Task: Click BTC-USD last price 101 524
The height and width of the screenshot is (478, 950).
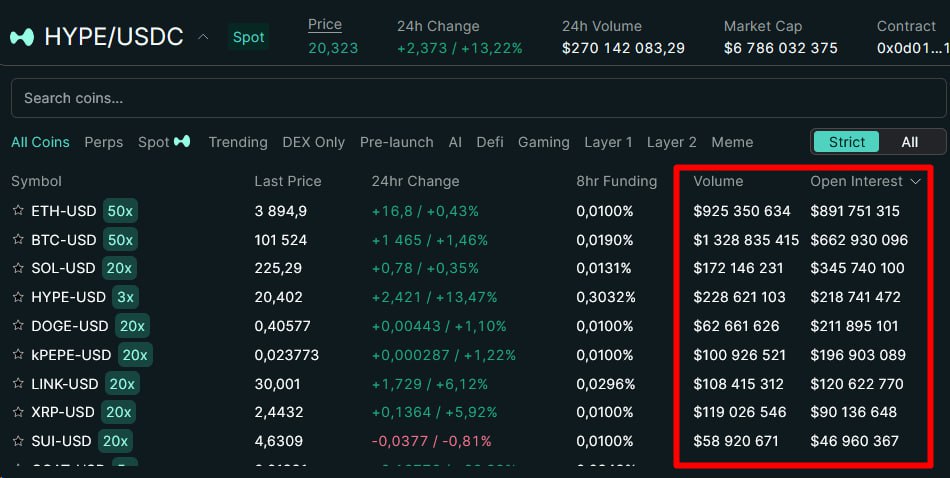Action: coord(281,240)
